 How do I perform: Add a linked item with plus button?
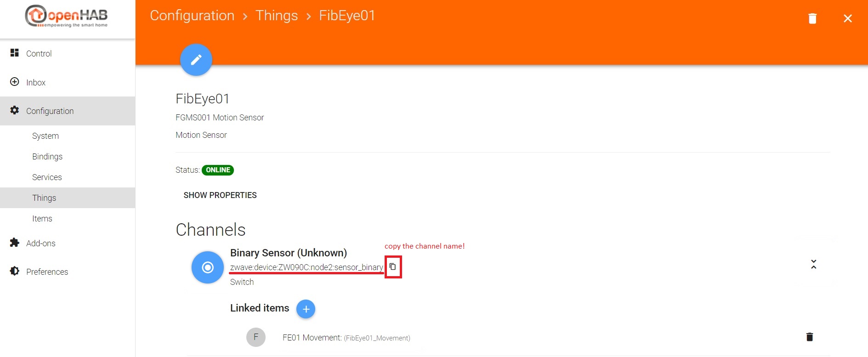[306, 309]
